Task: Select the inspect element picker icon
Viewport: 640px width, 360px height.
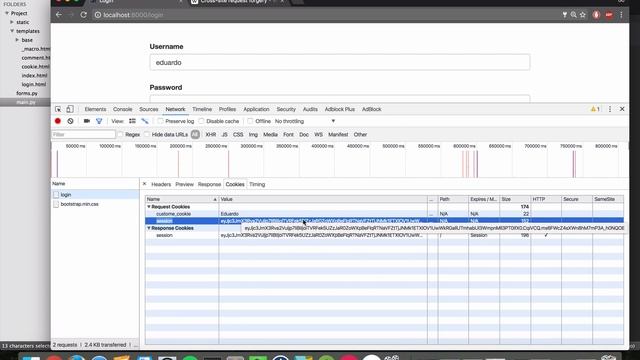Action: (x=58, y=109)
